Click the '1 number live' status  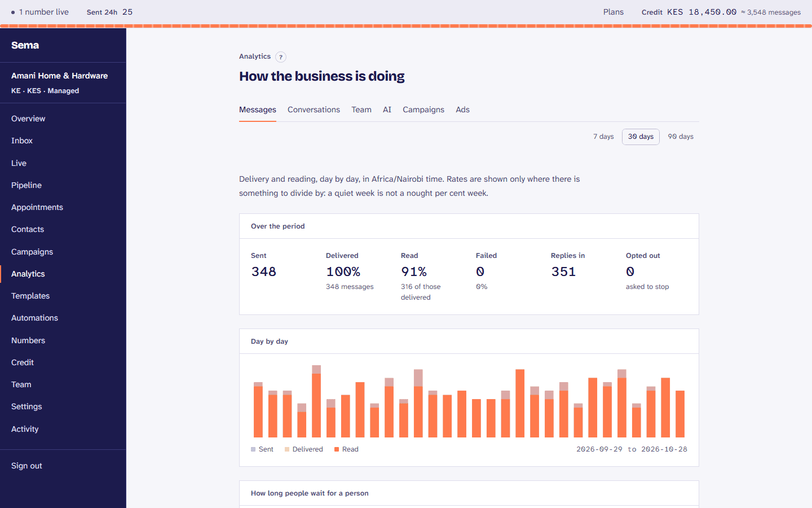point(40,12)
